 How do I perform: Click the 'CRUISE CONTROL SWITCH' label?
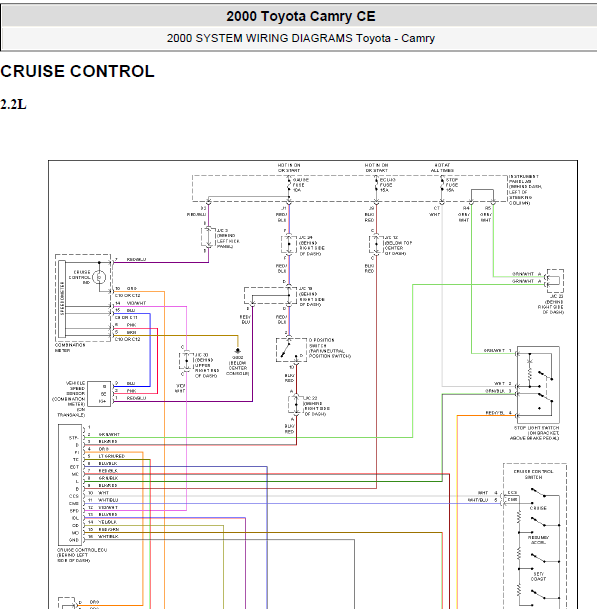533,474
